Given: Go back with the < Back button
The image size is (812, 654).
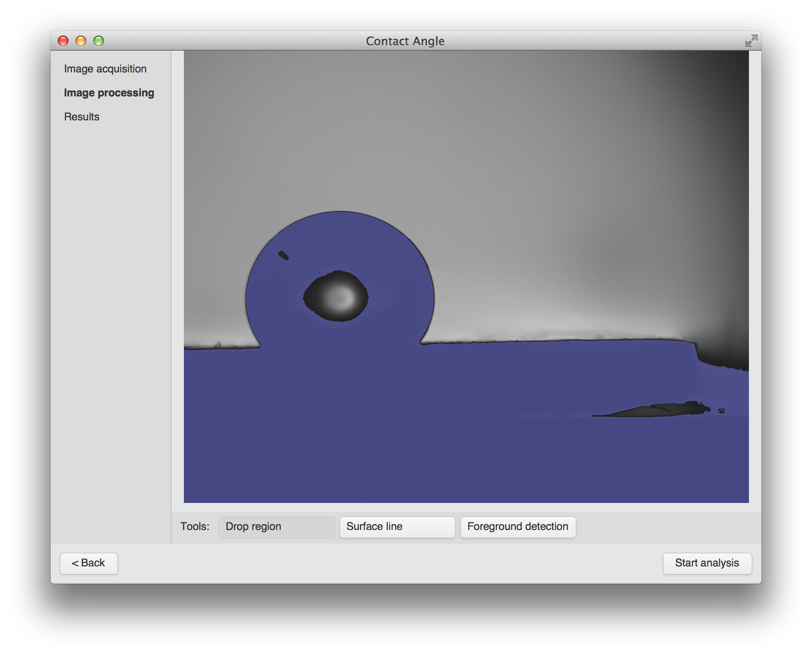Looking at the screenshot, I should coord(89,563).
